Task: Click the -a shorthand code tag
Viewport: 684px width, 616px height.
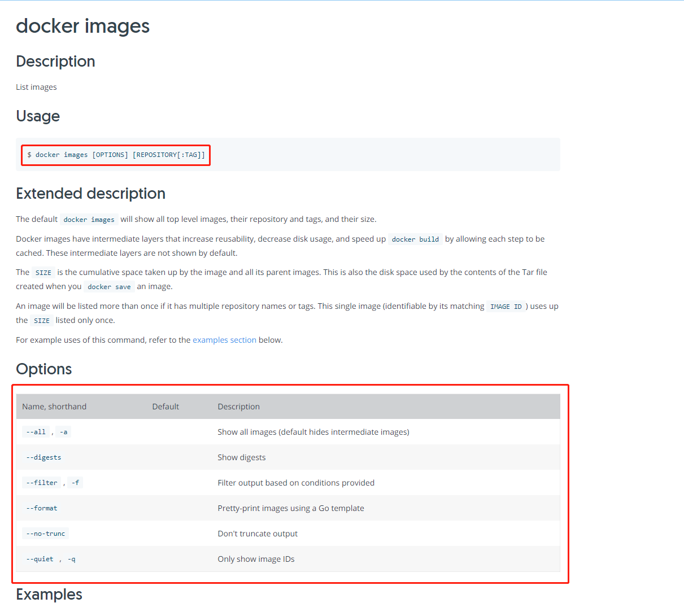Action: tap(64, 432)
